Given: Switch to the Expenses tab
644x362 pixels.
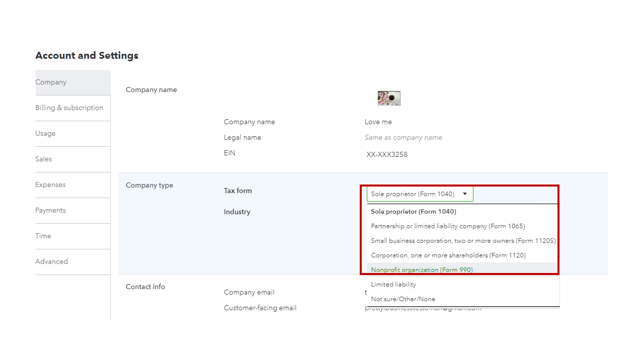Looking at the screenshot, I should [50, 185].
